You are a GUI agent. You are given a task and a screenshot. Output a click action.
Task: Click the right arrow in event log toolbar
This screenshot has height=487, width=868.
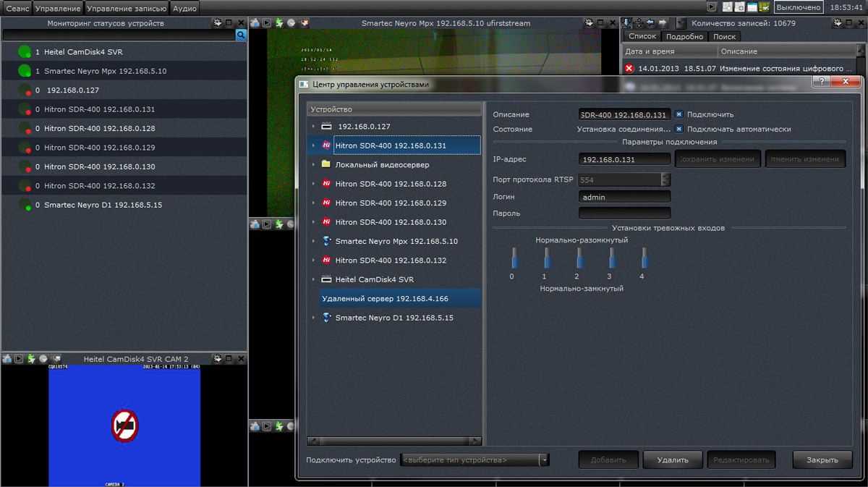click(663, 23)
